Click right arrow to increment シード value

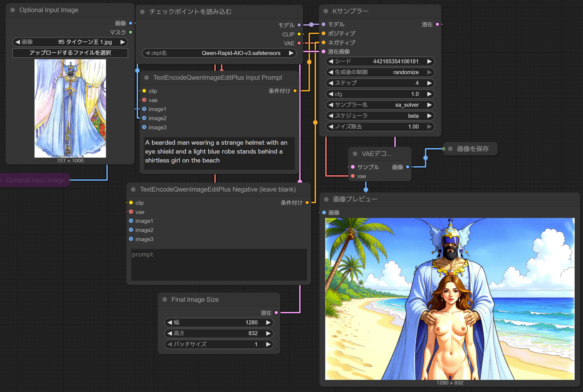[430, 61]
